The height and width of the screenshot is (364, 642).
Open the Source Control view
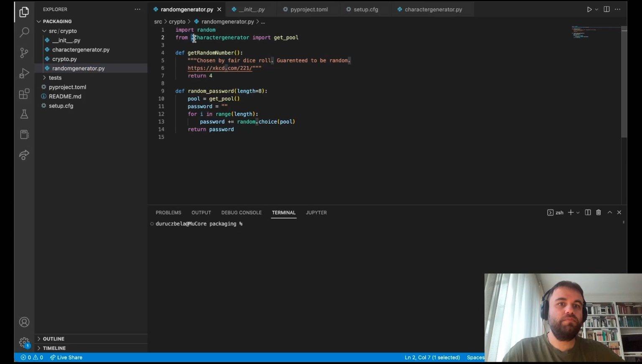(24, 53)
